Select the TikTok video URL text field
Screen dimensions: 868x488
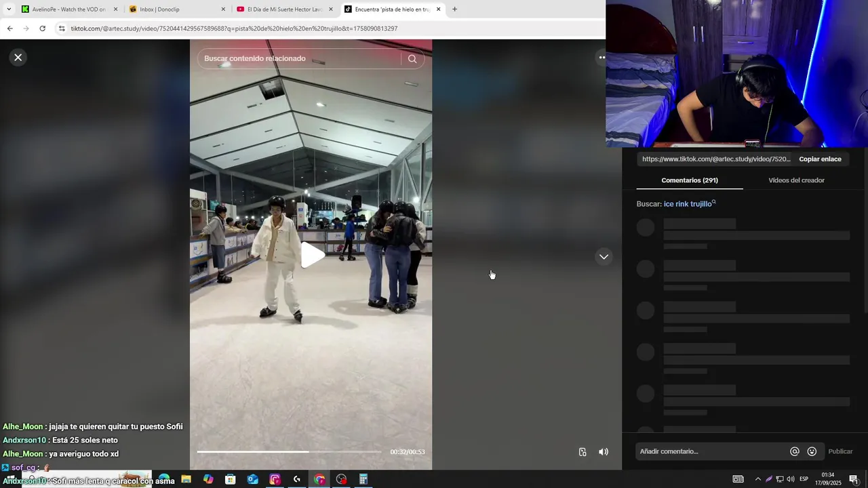coord(716,159)
